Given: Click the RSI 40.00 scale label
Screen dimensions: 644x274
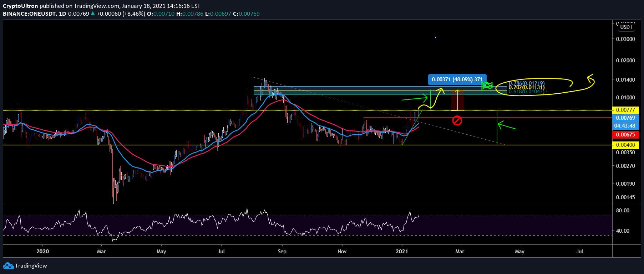Looking at the screenshot, I should point(623,231).
